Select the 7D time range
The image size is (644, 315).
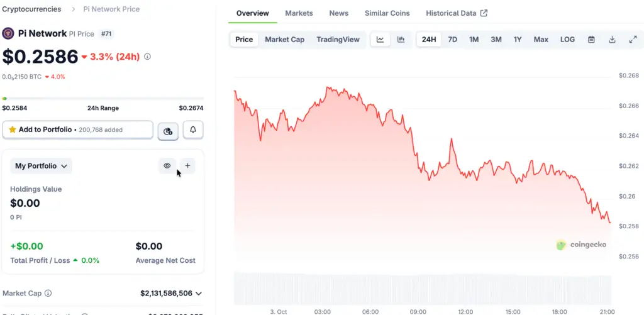[452, 40]
